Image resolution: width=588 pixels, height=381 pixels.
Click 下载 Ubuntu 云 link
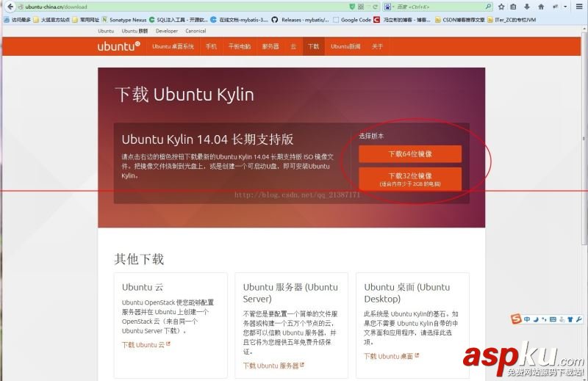point(146,344)
